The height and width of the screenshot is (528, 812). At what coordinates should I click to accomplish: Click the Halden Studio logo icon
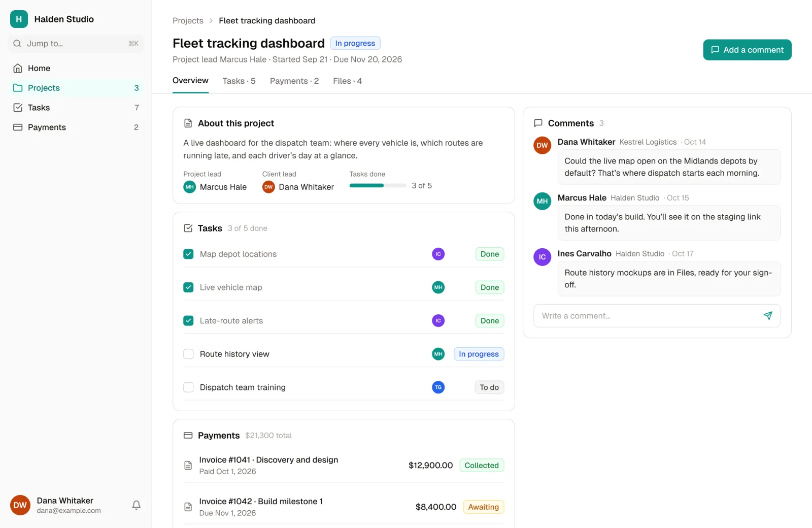[x=19, y=19]
